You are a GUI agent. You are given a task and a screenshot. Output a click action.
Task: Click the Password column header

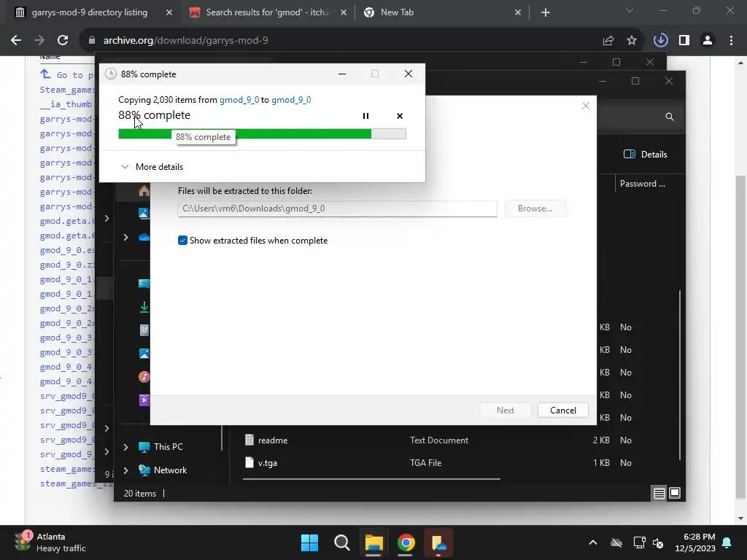pyautogui.click(x=642, y=184)
